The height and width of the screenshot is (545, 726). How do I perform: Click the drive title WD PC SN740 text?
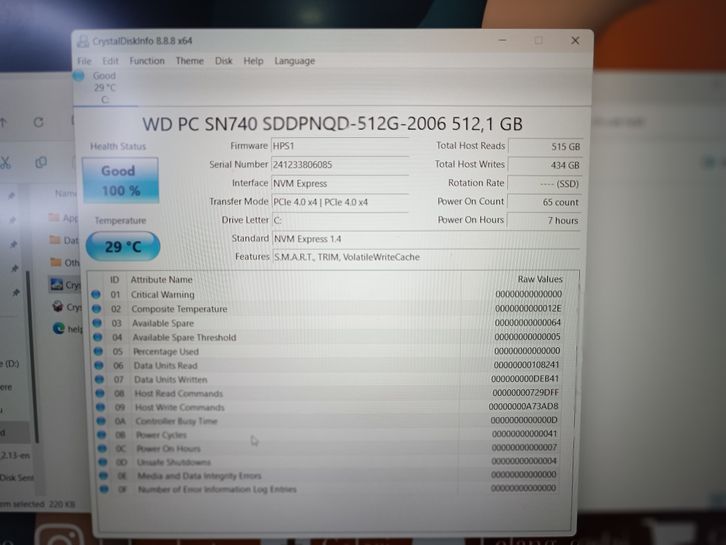coord(332,124)
